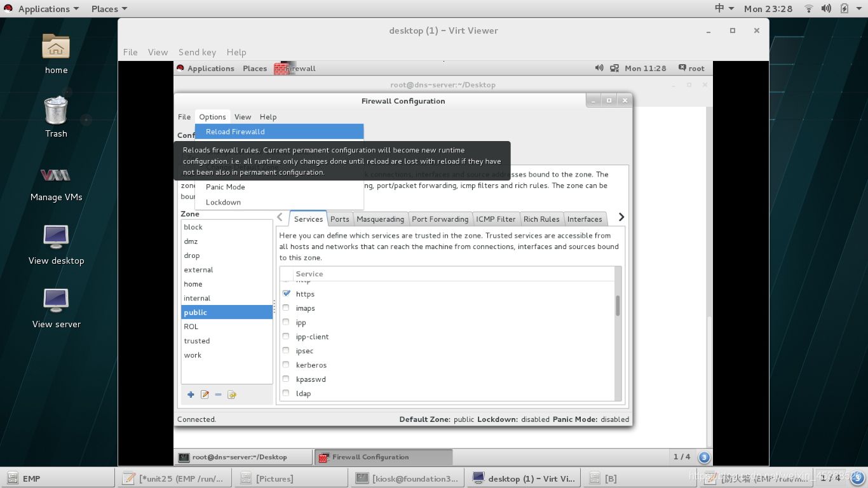Switch to the Ports tab
Image resolution: width=868 pixels, height=488 pixels.
point(340,219)
